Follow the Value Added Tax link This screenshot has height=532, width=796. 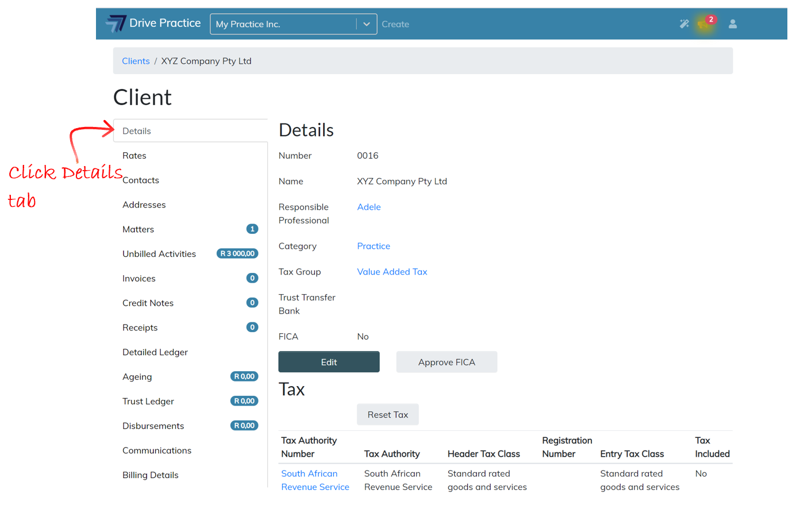[x=392, y=272]
